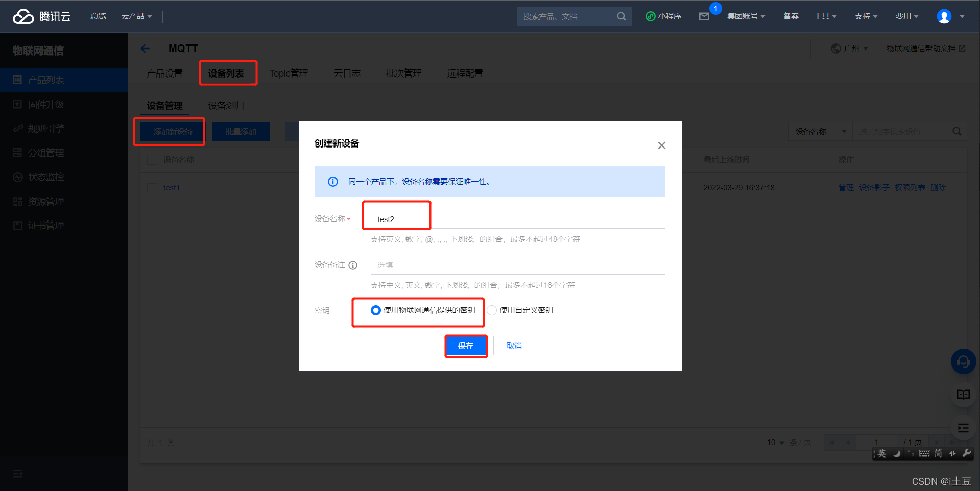
Task: Click the info icon next to 设备备注
Action: click(353, 265)
